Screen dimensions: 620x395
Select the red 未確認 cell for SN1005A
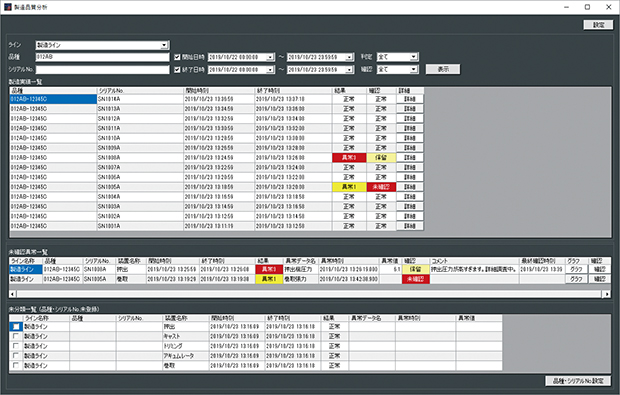tap(381, 187)
